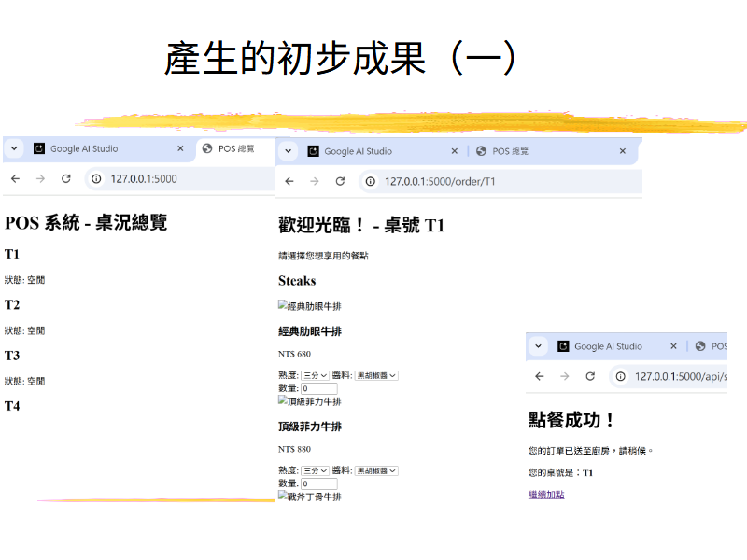Go back in the 桌況總覽 browser window

[15, 178]
